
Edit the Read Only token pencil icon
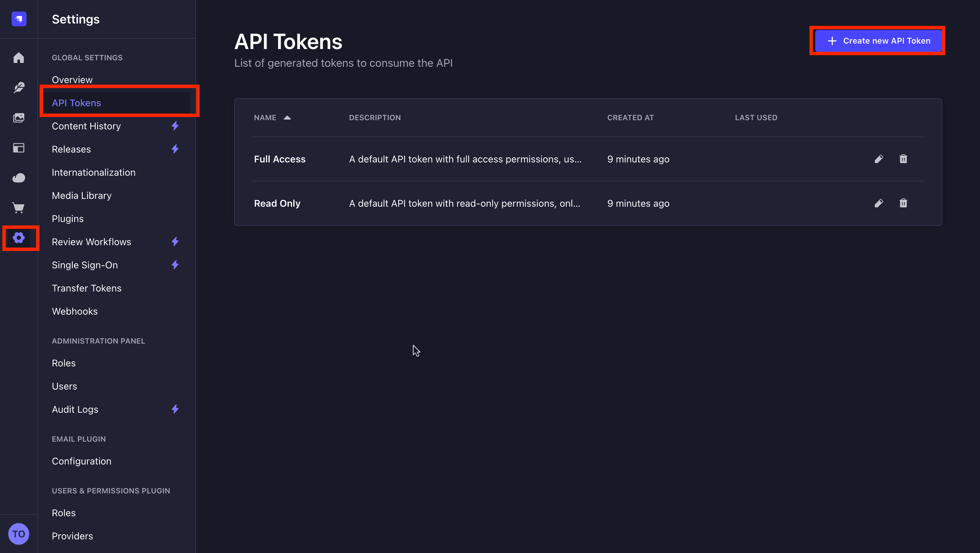[x=879, y=203]
